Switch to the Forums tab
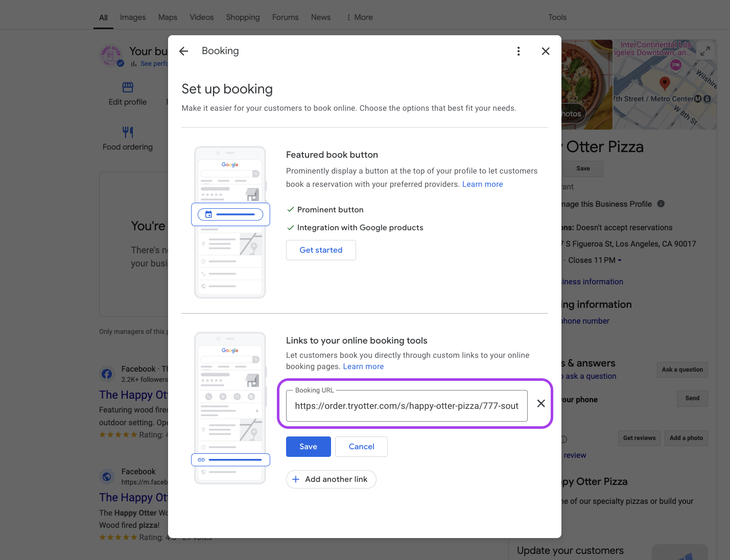Viewport: 730px width, 560px height. (285, 17)
